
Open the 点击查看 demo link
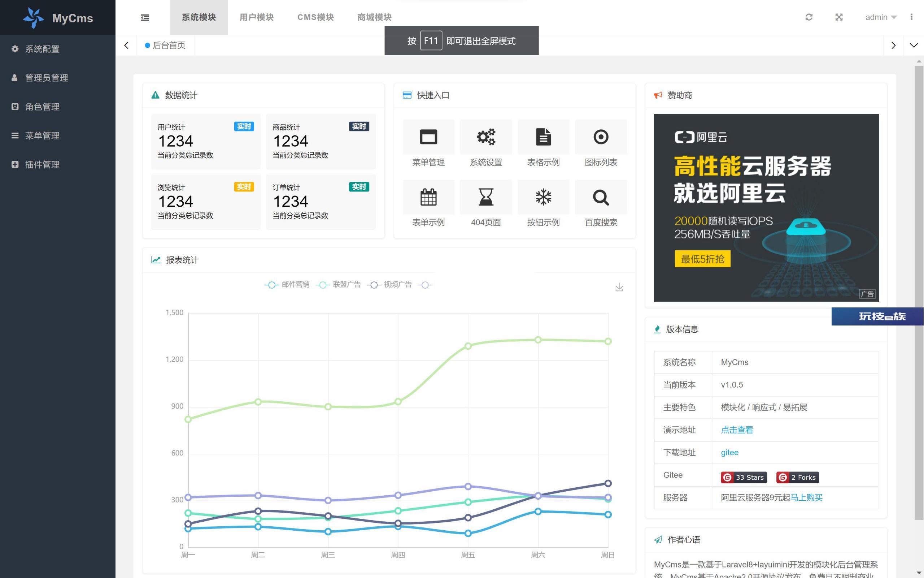click(x=737, y=430)
